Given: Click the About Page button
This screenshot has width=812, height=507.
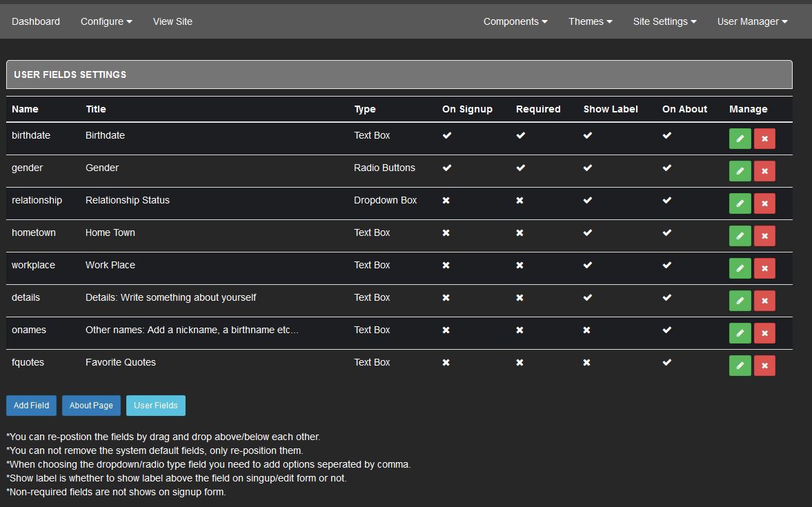Looking at the screenshot, I should coord(91,406).
